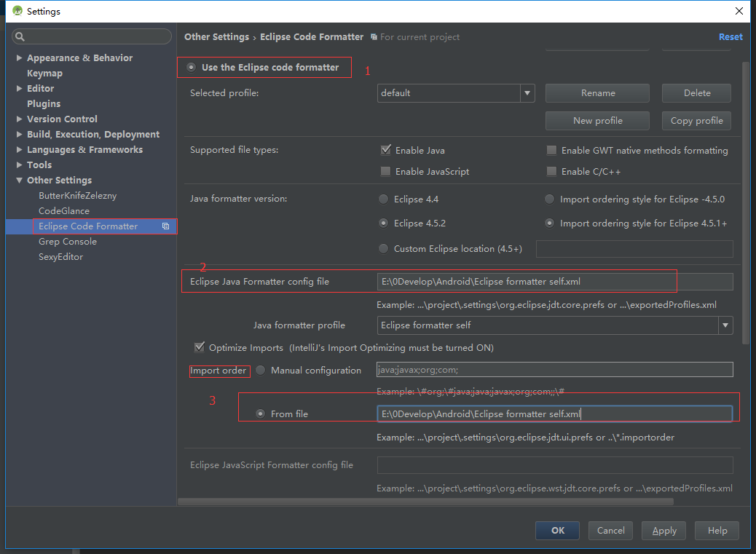Image resolution: width=756 pixels, height=554 pixels.
Task: Click Eclipse Java Formatter config file field
Action: pyautogui.click(x=555, y=282)
